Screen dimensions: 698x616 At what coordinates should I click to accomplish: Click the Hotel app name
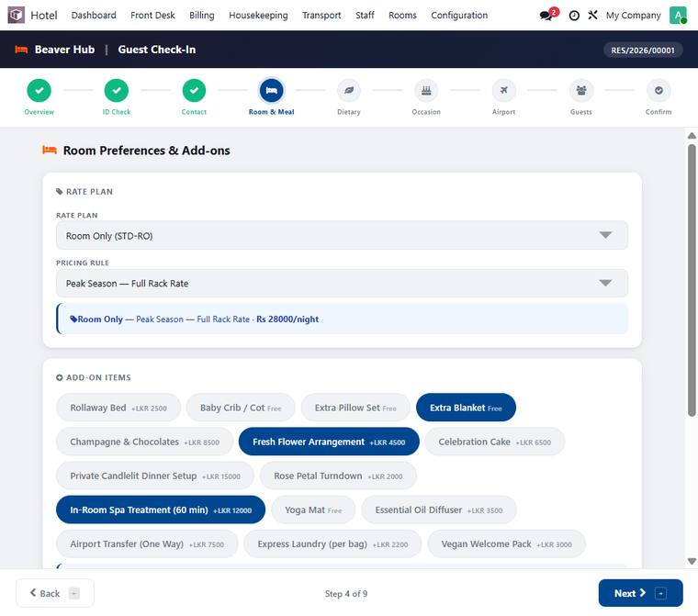pos(44,15)
